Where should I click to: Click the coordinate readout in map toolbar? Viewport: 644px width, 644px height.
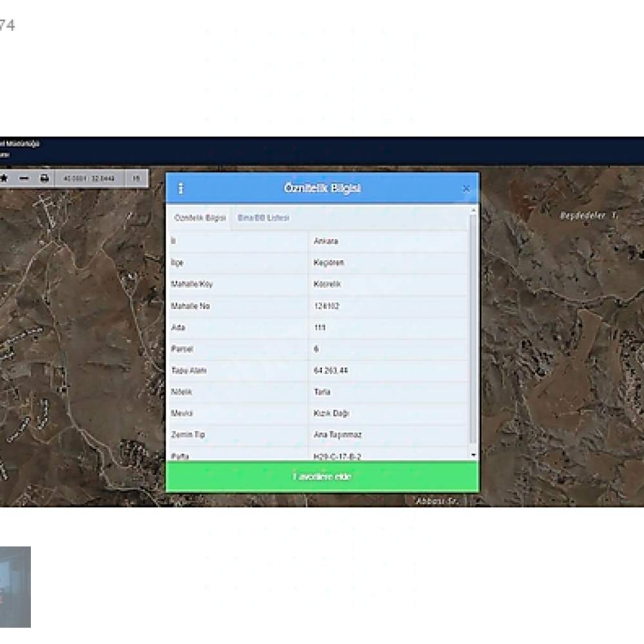click(x=89, y=178)
